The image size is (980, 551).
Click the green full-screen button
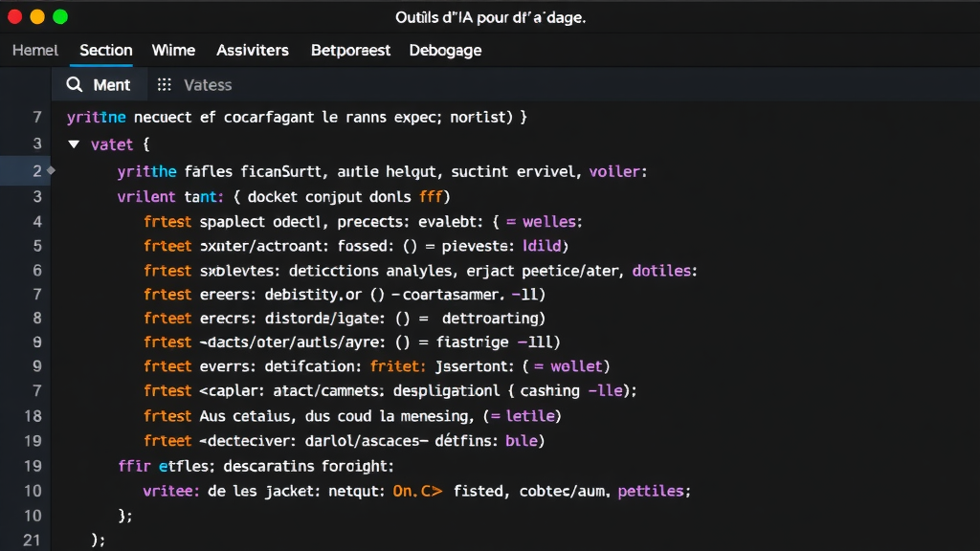[x=60, y=16]
